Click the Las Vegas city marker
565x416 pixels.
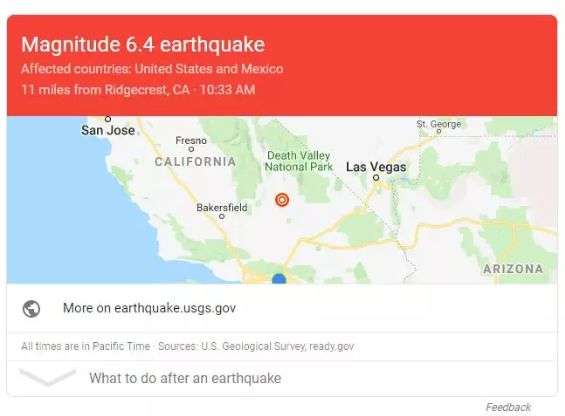[376, 177]
